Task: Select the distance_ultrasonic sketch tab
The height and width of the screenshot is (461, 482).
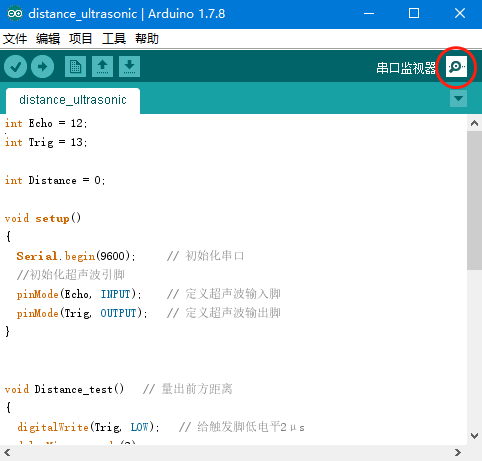Action: pyautogui.click(x=73, y=100)
